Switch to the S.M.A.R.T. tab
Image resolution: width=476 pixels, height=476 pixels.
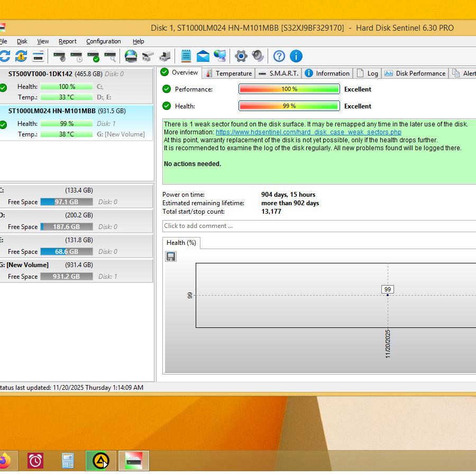pyautogui.click(x=278, y=74)
